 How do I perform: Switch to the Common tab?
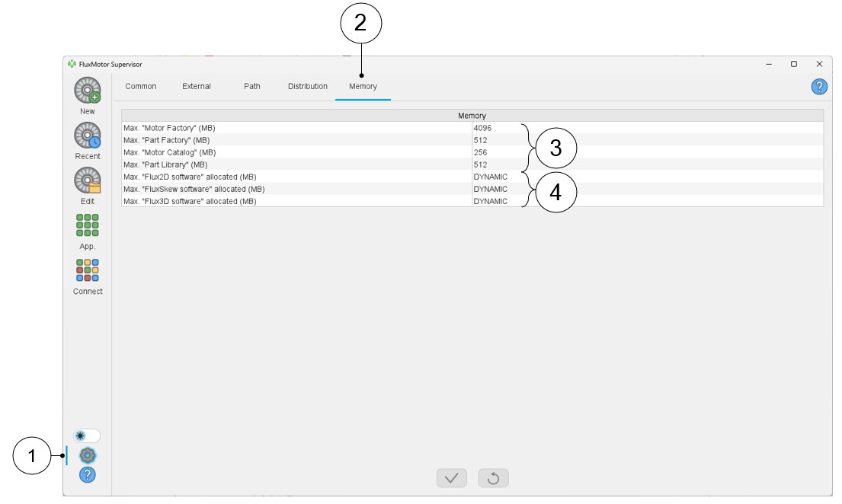tap(141, 87)
